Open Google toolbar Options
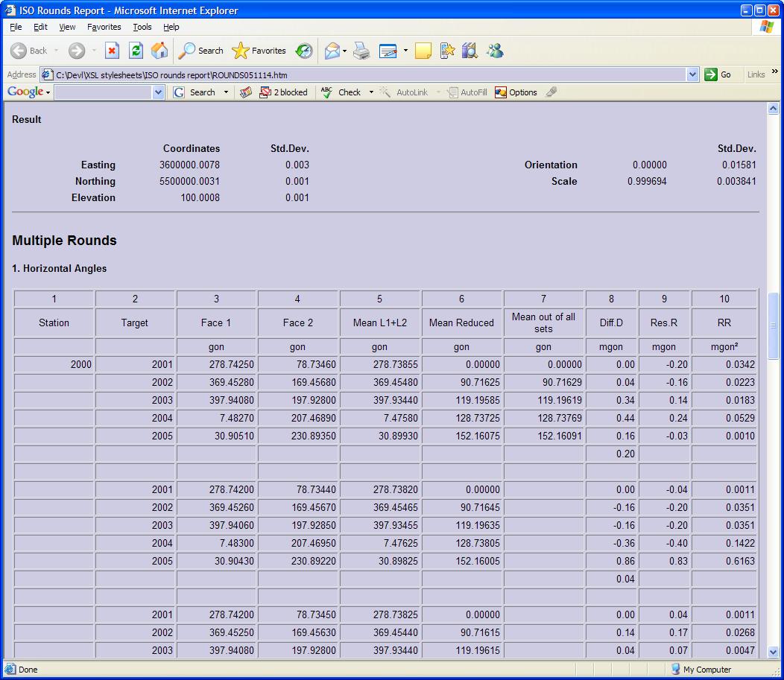 (516, 92)
